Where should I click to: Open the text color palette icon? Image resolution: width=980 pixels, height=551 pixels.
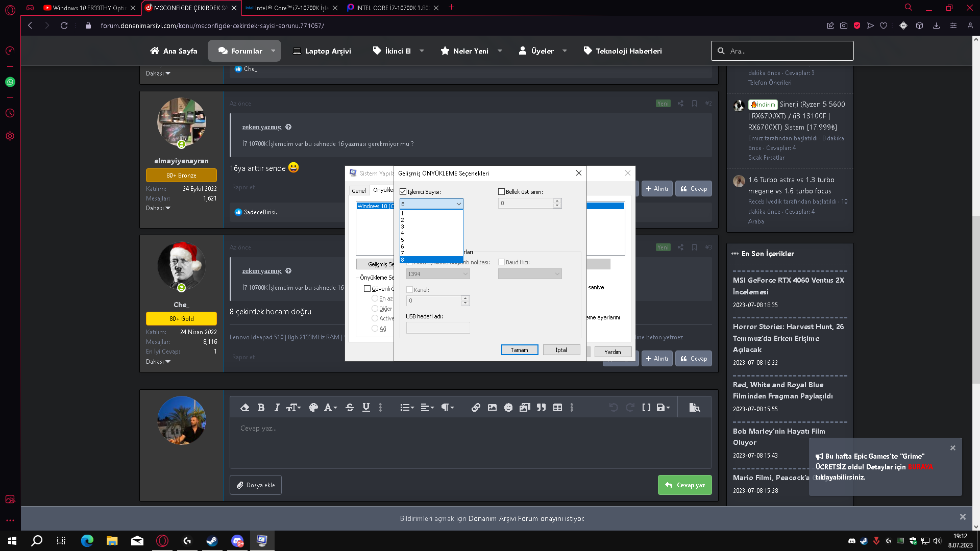(x=313, y=408)
